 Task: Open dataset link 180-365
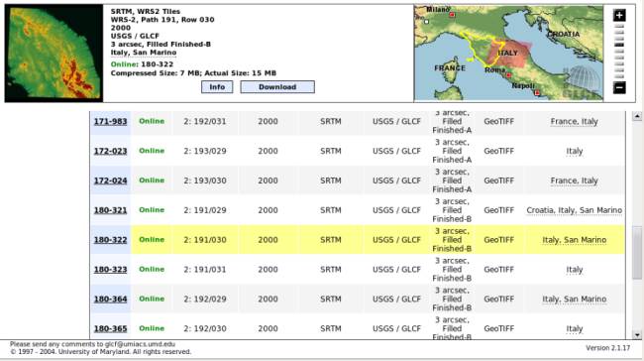[111, 328]
